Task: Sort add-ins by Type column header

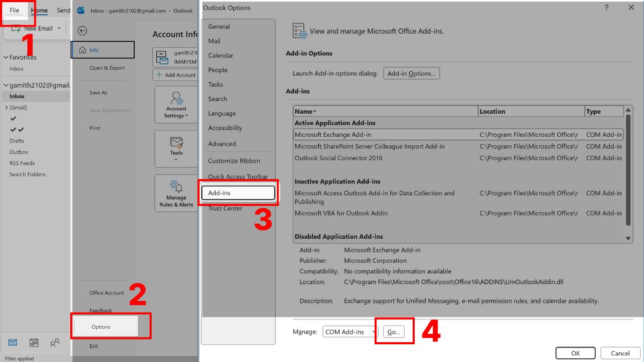Action: point(604,112)
